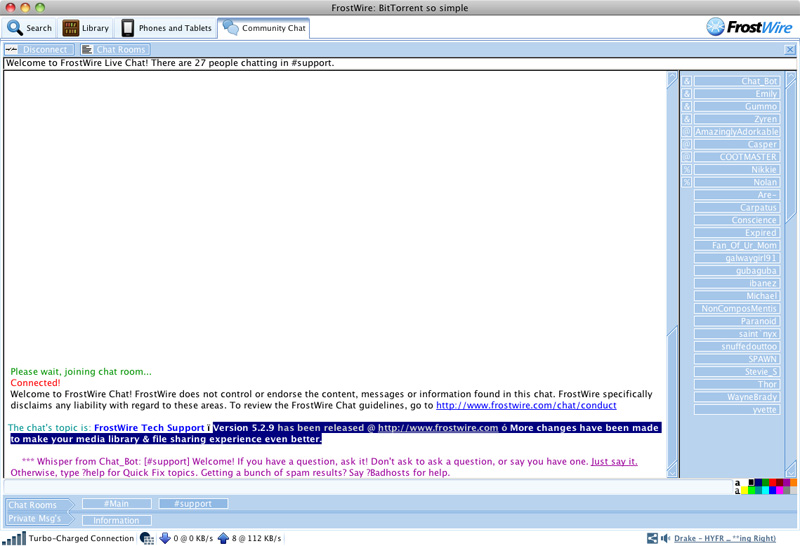Click the Phones and Tablets device icon
The width and height of the screenshot is (800, 546).
point(128,28)
